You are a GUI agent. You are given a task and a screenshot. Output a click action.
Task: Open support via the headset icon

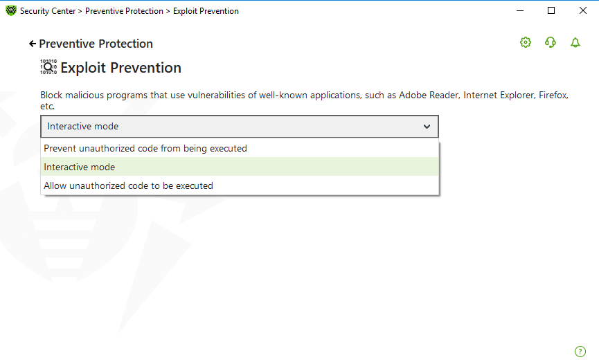tap(551, 42)
